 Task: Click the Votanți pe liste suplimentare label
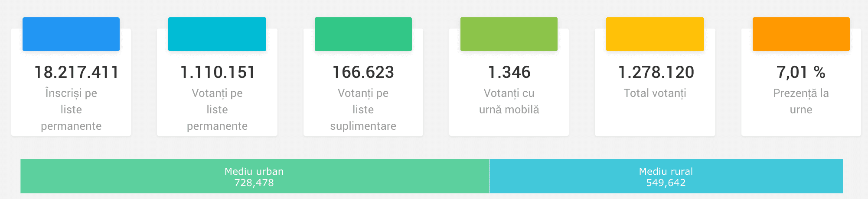click(363, 109)
